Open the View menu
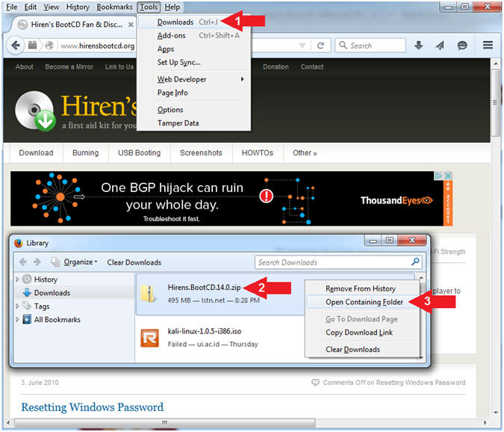Viewport: 504px width, 432px height. 52,7
